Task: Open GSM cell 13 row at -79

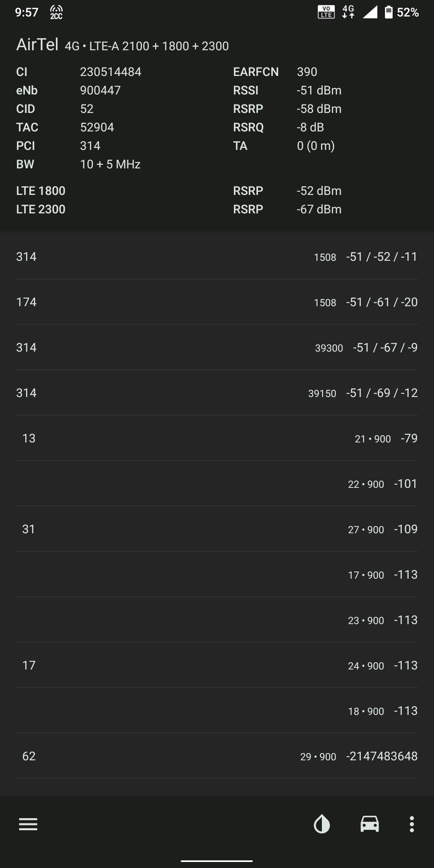Action: click(217, 438)
